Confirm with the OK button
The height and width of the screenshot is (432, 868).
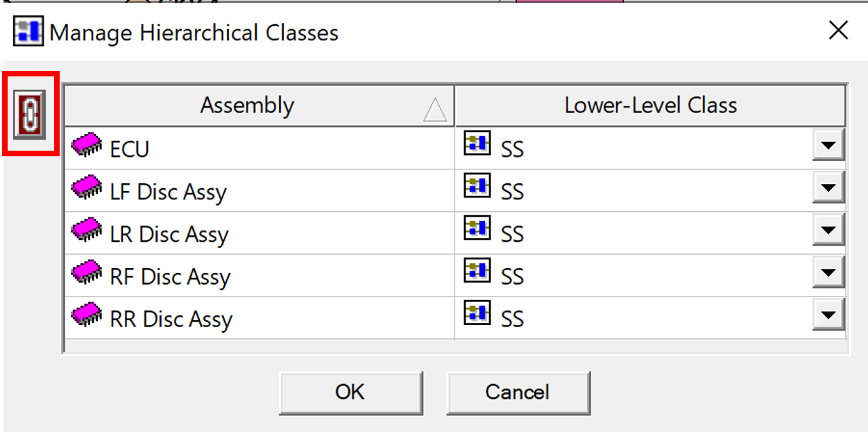tap(350, 392)
